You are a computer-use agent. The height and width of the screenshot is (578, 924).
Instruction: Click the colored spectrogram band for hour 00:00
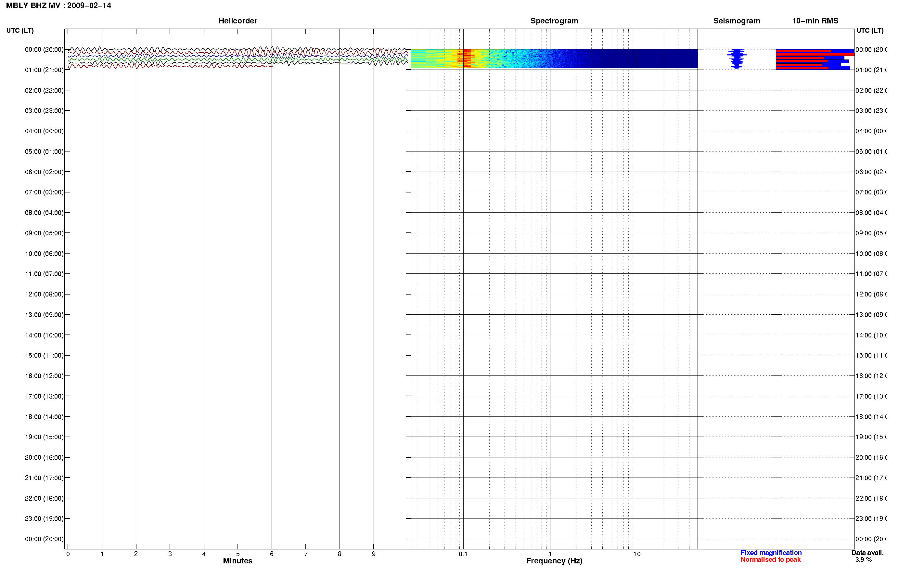point(554,59)
